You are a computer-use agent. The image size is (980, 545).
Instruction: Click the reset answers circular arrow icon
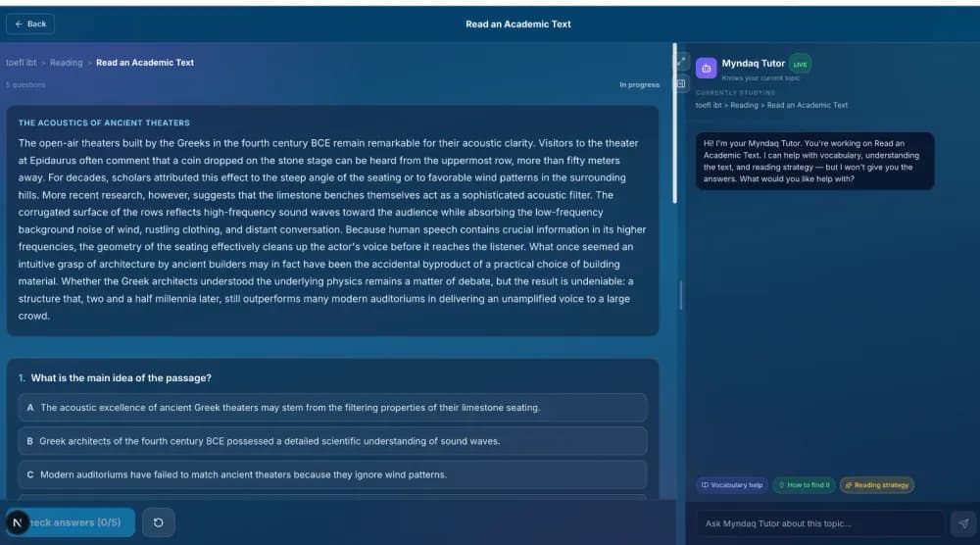pyautogui.click(x=159, y=522)
